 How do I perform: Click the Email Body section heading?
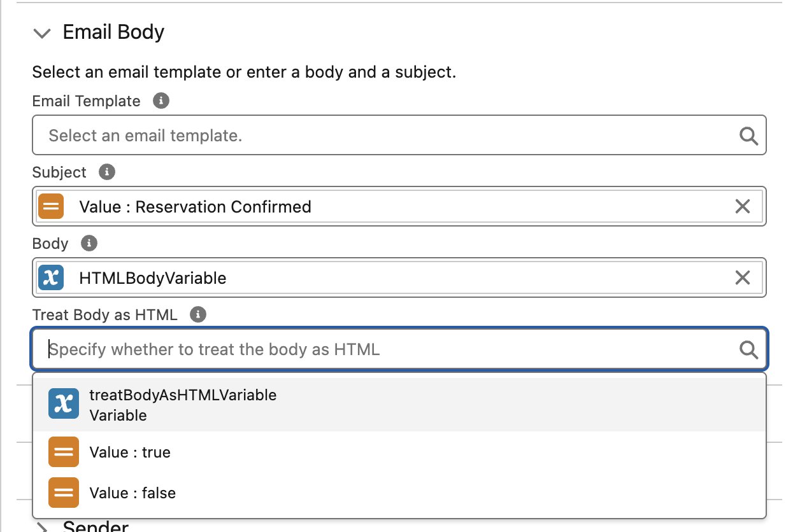point(113,32)
